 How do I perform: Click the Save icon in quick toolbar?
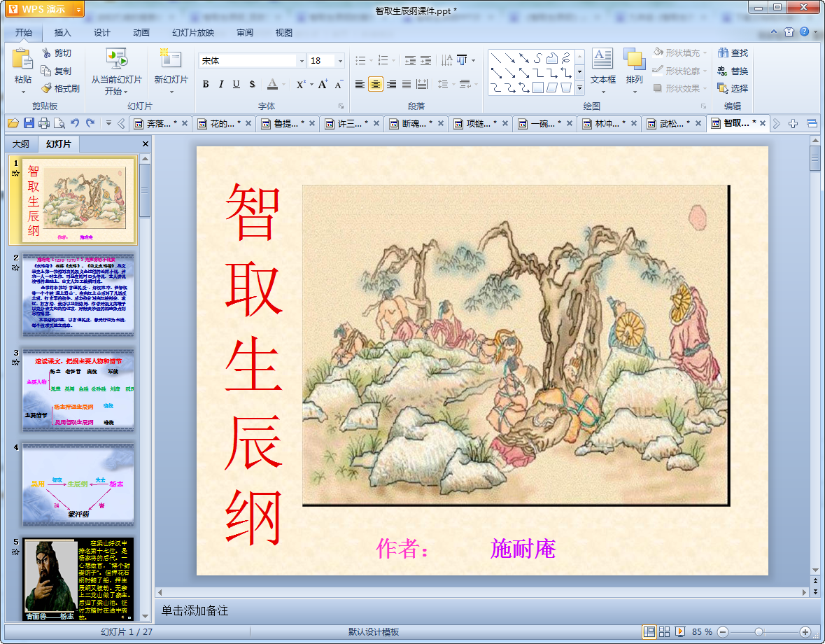click(29, 123)
